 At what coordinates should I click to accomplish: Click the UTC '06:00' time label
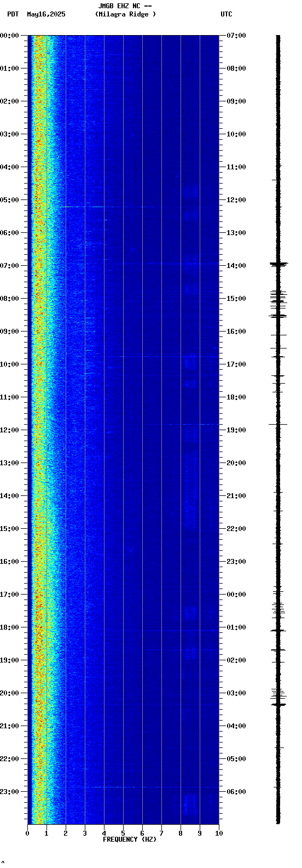tap(236, 792)
